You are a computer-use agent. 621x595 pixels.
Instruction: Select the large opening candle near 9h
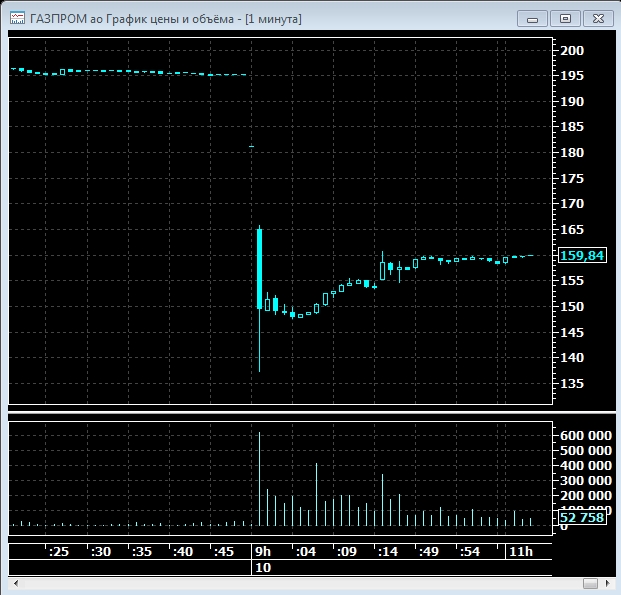click(x=259, y=268)
